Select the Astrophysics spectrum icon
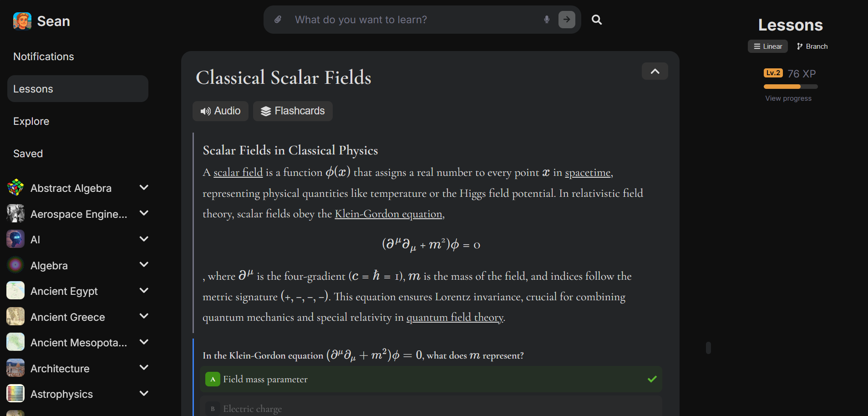The height and width of the screenshot is (416, 868). coord(15,394)
